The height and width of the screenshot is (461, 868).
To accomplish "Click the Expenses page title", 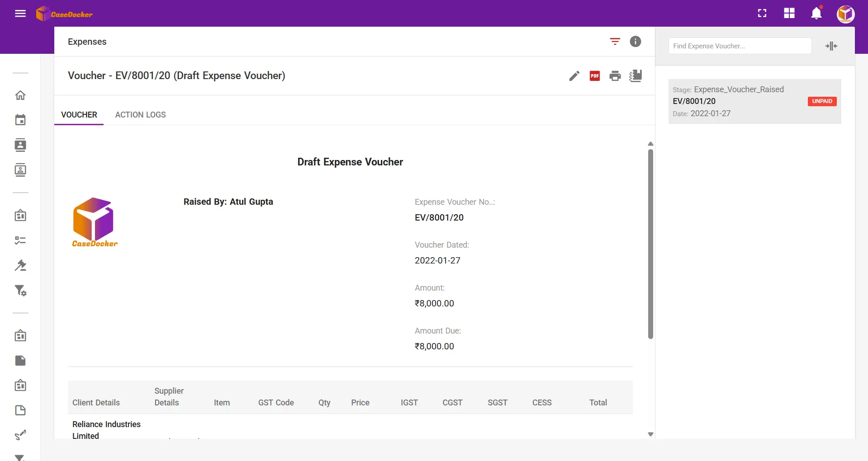I will point(87,42).
